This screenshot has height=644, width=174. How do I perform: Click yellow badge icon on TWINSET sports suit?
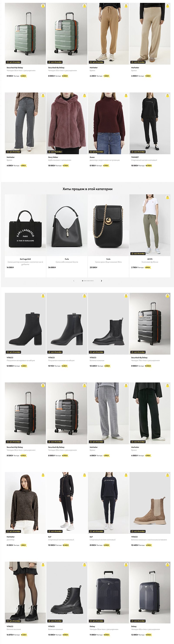(x=167, y=95)
